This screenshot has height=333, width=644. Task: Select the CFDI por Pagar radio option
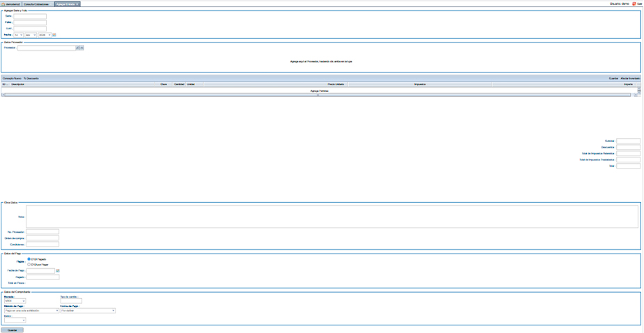point(29,264)
